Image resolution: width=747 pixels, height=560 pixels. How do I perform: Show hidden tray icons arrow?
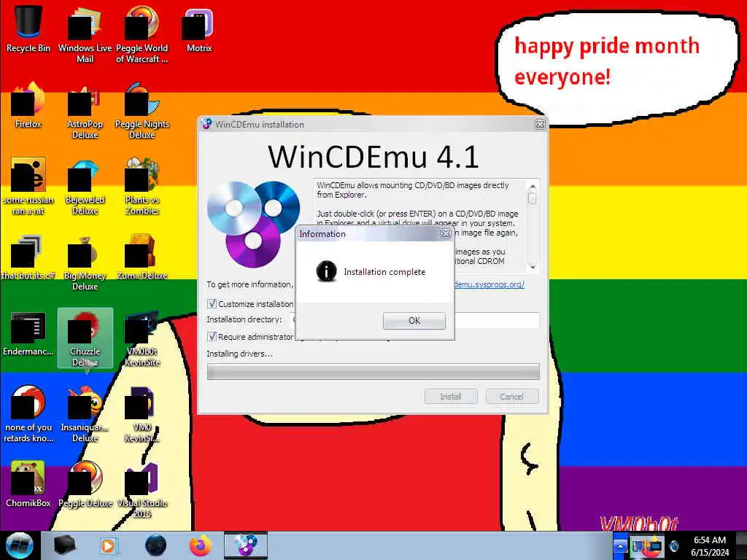tap(620, 545)
